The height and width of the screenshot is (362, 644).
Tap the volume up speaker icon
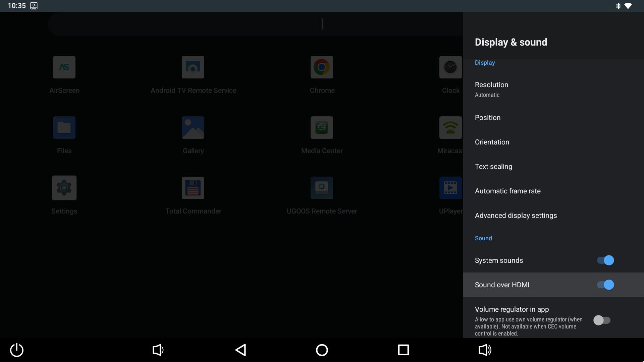coord(485,350)
